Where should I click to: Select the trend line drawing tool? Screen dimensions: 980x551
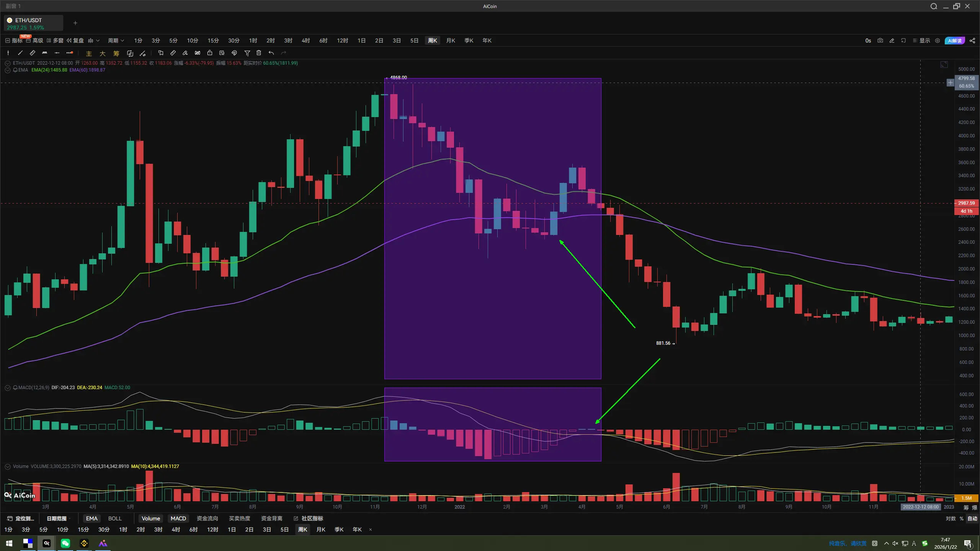20,53
